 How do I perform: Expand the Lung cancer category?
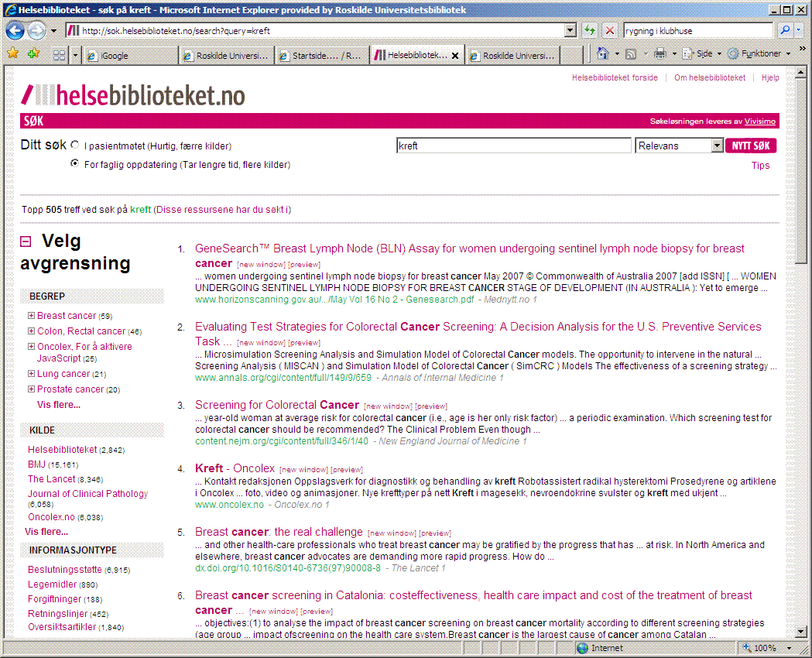click(32, 374)
